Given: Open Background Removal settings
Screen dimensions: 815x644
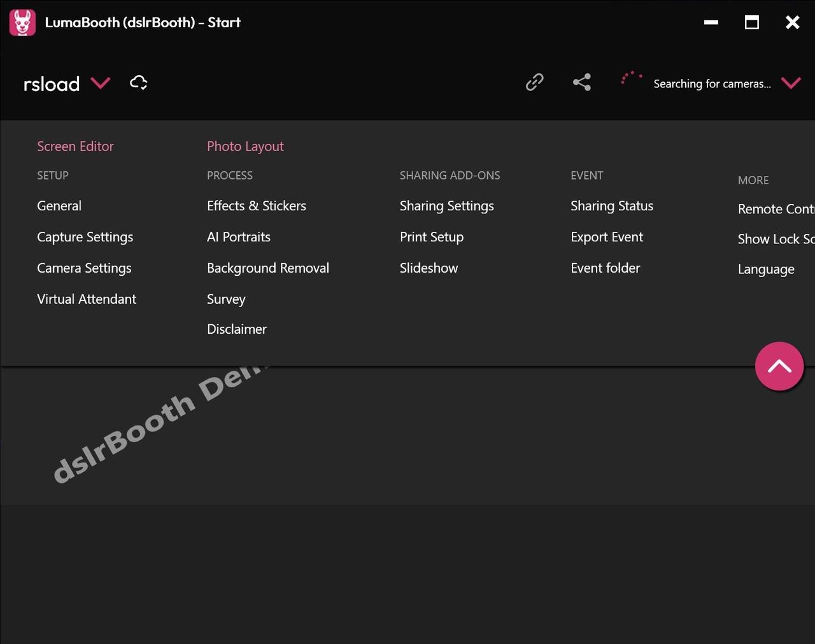Looking at the screenshot, I should coord(268,268).
